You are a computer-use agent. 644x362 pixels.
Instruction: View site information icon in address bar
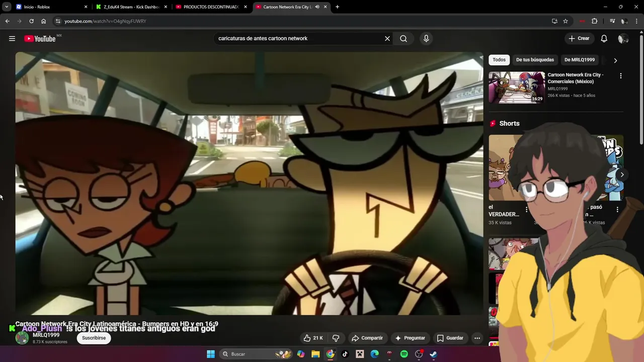point(58,21)
